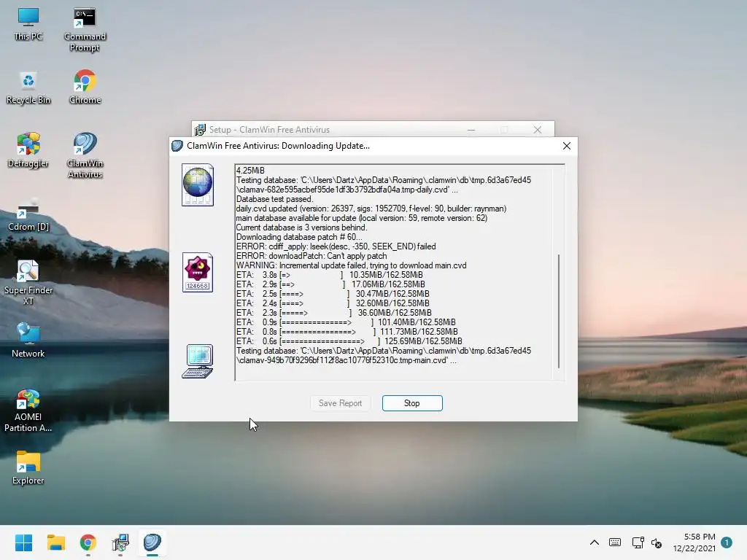Click the '4.25MiB' line at top of log
The width and height of the screenshot is (747, 560).
[251, 171]
